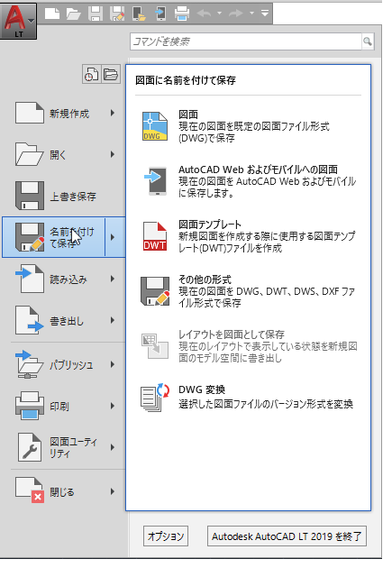The image size is (392, 568).
Task: Click the 印刷 printer icon in menu
Action: 30,406
